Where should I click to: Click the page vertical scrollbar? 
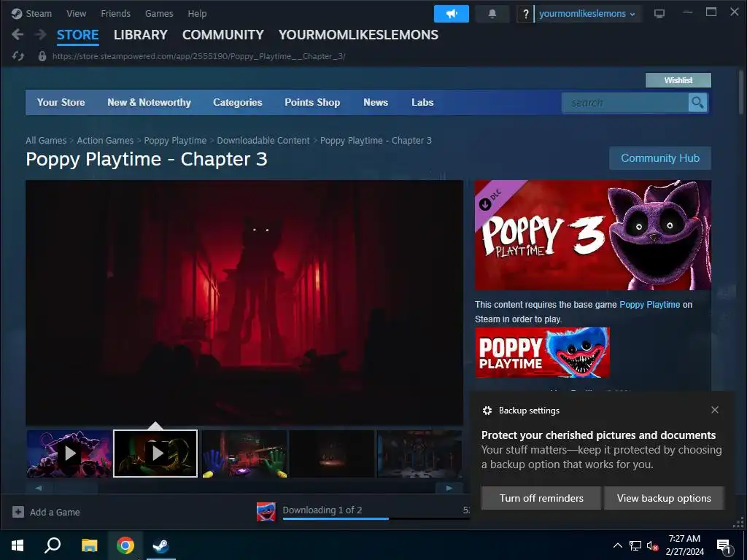point(741,93)
